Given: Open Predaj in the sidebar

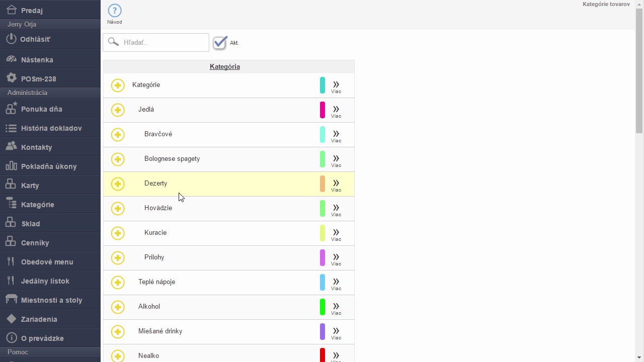Looking at the screenshot, I should (x=50, y=10).
